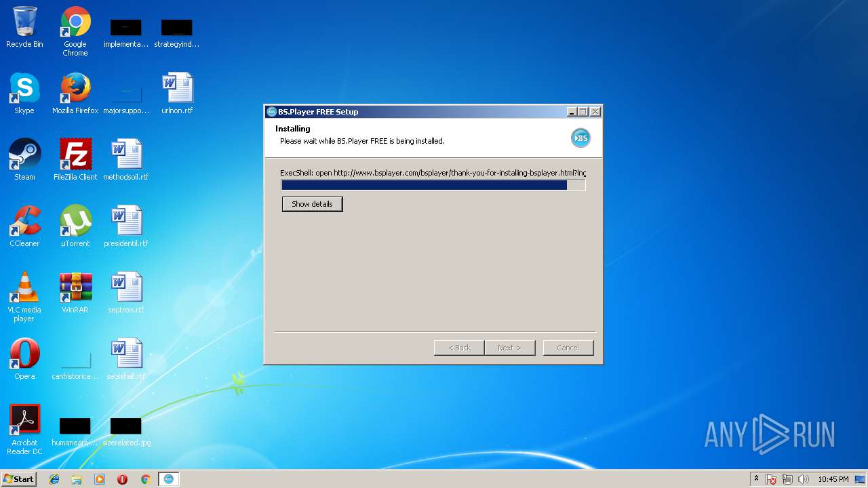868x488 pixels.
Task: Click the 'Installing' heading text
Action: (x=293, y=129)
